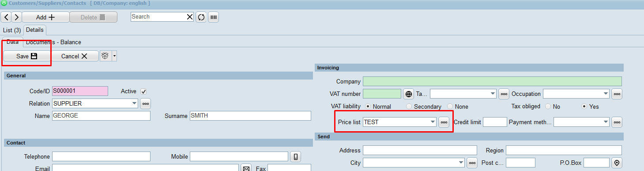This screenshot has width=644, height=171.
Task: Go to next record arrow
Action: [x=16, y=17]
